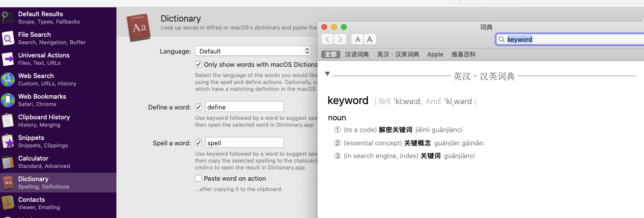Click the Dictionary book icon in sidebar
Screen dimensions: 644x218
click(x=8, y=183)
